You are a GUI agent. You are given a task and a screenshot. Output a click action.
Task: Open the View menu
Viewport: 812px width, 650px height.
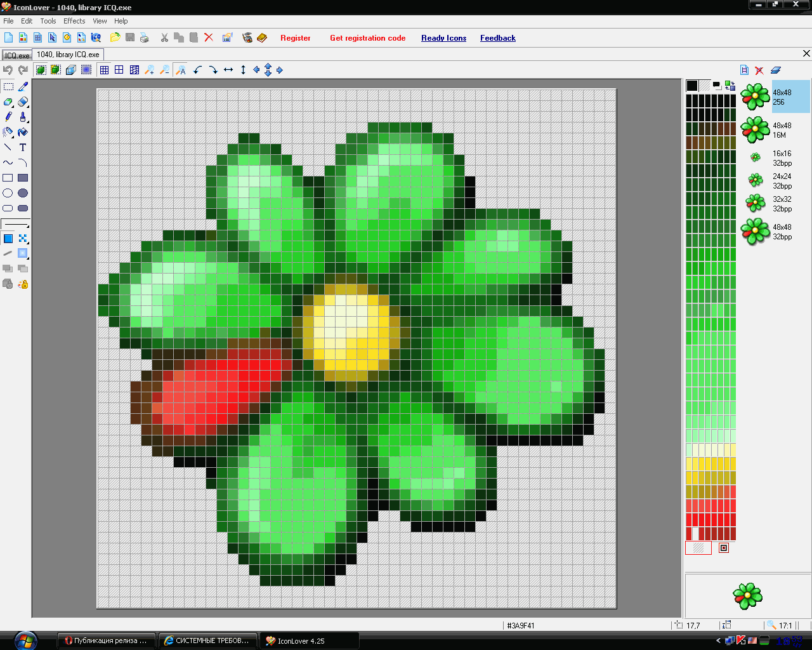coord(100,21)
